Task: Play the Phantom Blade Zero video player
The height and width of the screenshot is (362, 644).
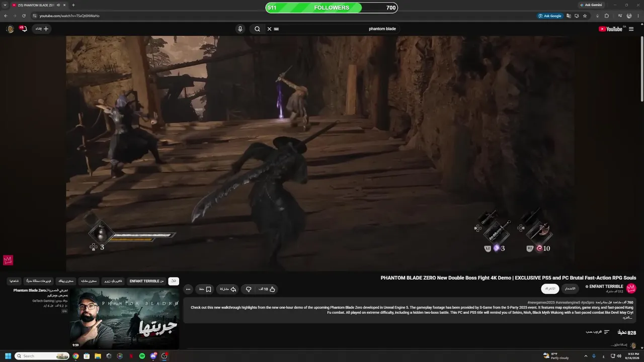Action: (320, 153)
